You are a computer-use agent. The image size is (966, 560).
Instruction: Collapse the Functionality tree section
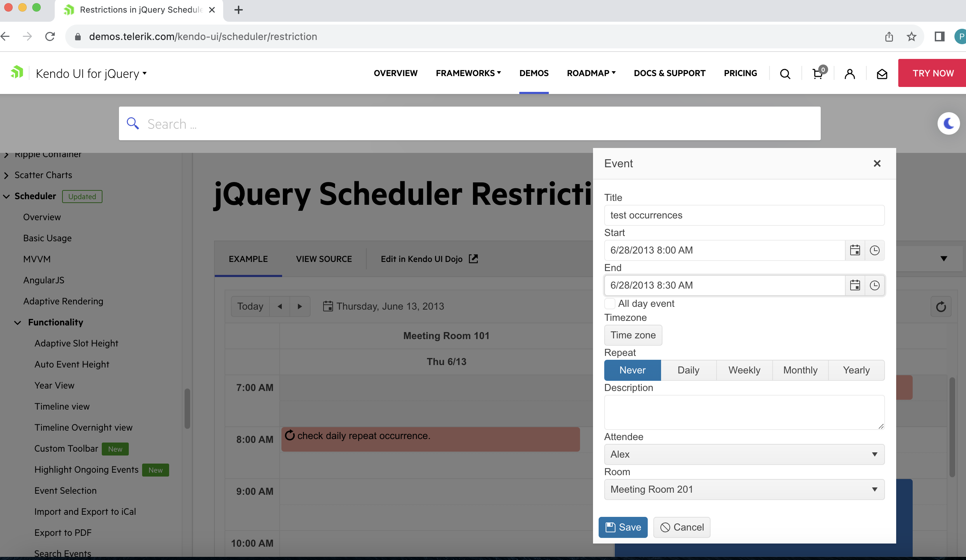click(18, 323)
